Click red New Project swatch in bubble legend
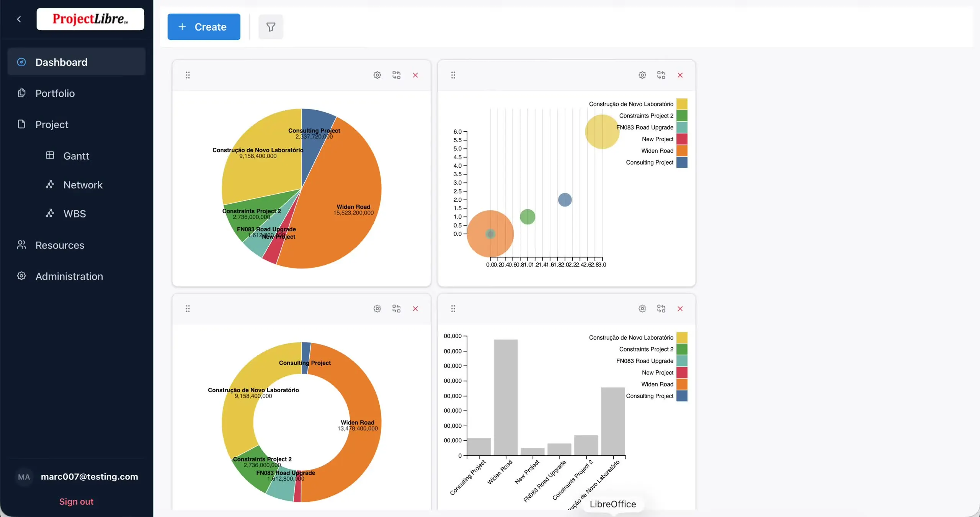Viewport: 980px width, 517px height. (682, 139)
